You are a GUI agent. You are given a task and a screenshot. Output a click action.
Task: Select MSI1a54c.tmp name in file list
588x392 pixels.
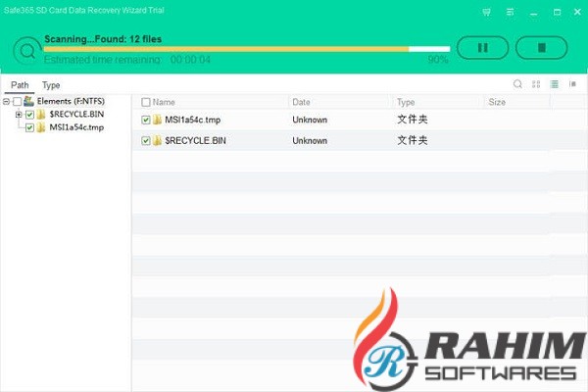193,120
